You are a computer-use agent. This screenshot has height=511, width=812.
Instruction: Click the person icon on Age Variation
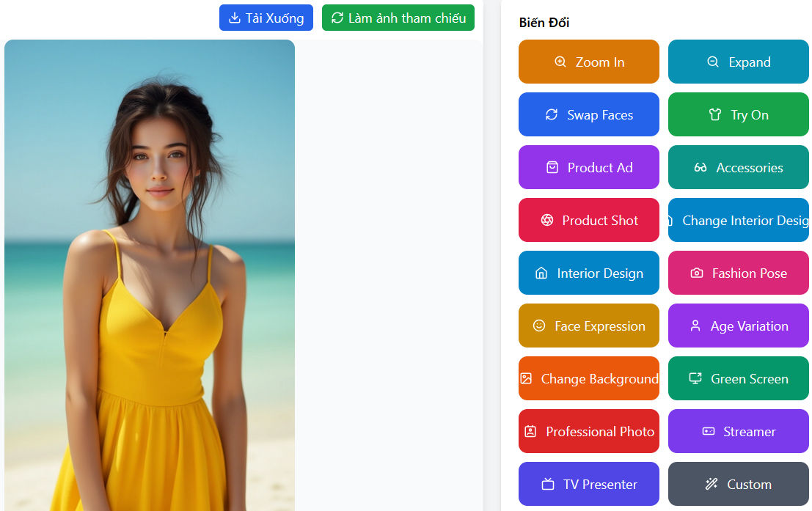click(x=695, y=326)
